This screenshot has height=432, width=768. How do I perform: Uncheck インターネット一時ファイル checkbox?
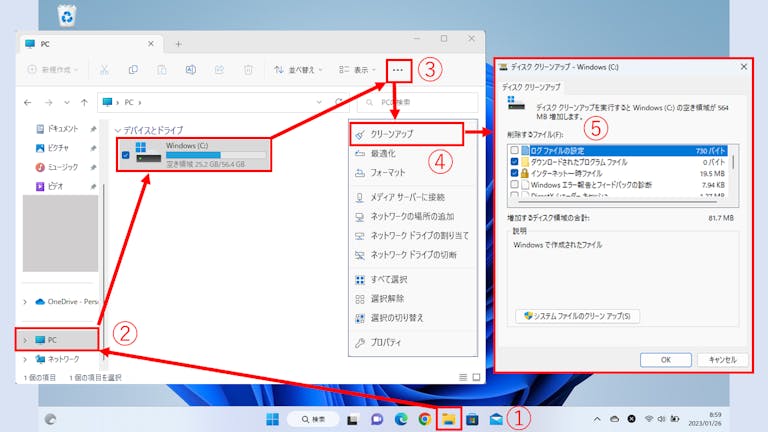(x=514, y=173)
